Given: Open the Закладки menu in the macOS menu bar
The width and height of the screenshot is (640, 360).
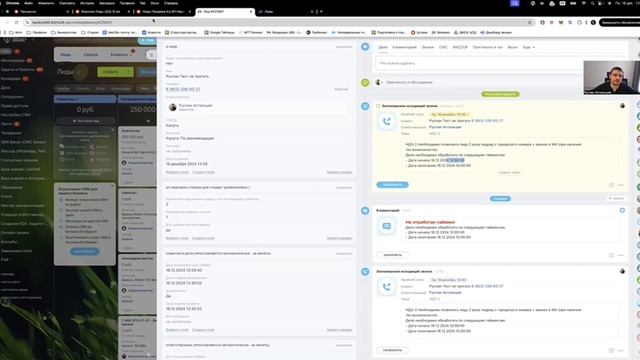Looking at the screenshot, I should click(x=107, y=3).
